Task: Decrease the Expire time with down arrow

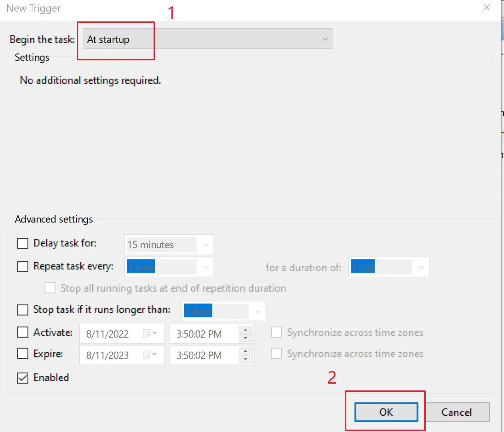Action: click(246, 359)
